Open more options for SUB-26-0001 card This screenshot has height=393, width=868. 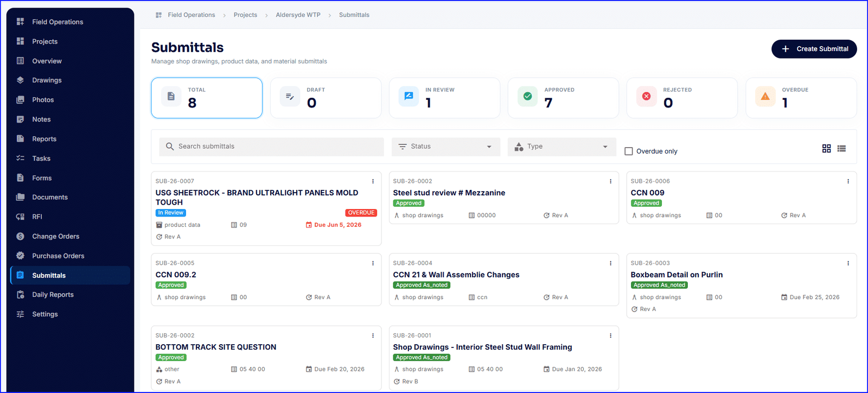tap(610, 335)
